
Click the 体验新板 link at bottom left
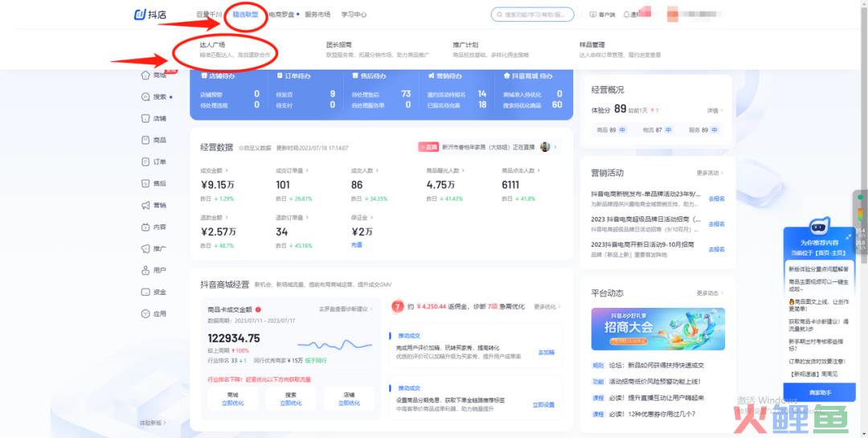point(152,423)
